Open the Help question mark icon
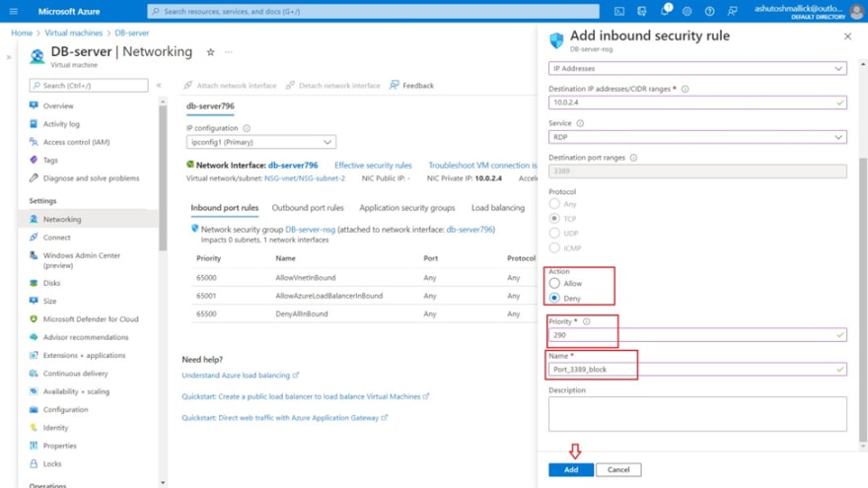Viewport: 868px width, 488px height. (709, 11)
